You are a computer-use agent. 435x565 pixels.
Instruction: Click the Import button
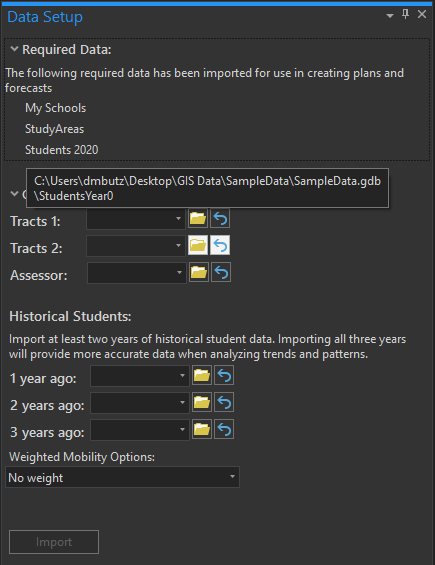point(54,542)
